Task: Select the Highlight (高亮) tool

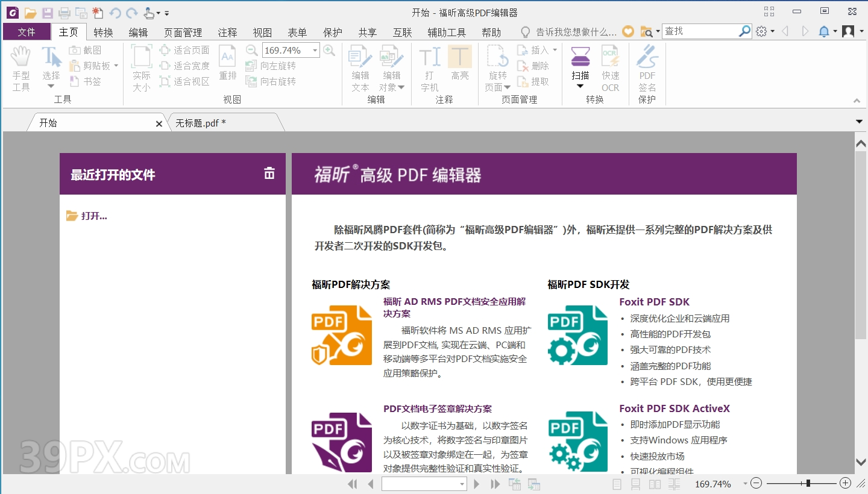Action: click(x=460, y=63)
